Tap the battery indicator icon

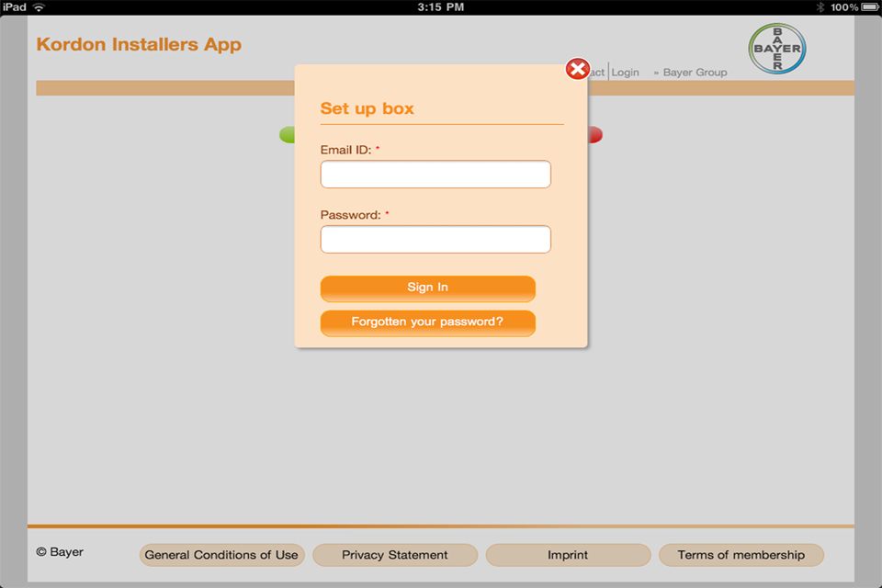click(x=869, y=7)
